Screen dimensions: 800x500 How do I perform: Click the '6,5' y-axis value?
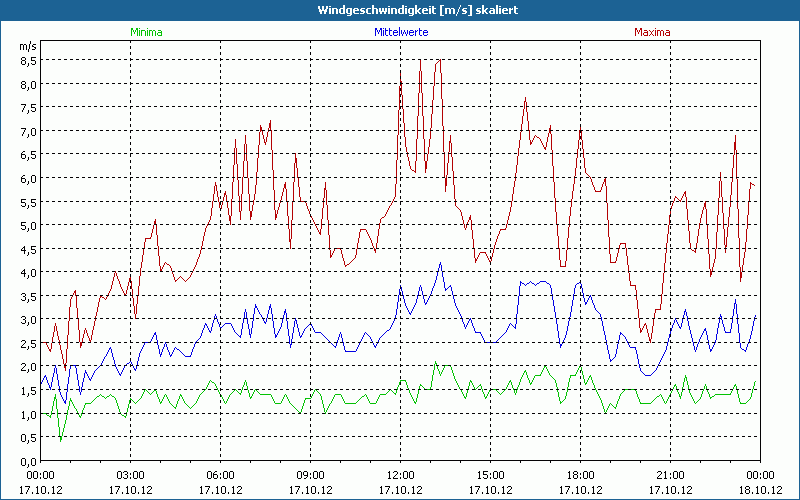point(29,155)
